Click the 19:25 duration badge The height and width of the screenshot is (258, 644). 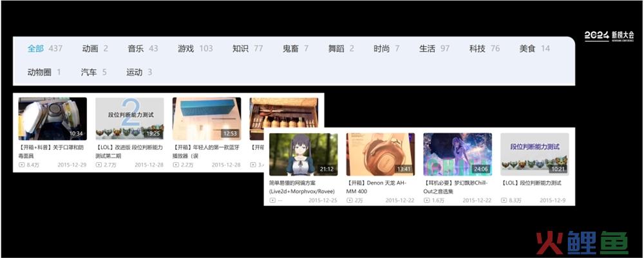tap(153, 134)
